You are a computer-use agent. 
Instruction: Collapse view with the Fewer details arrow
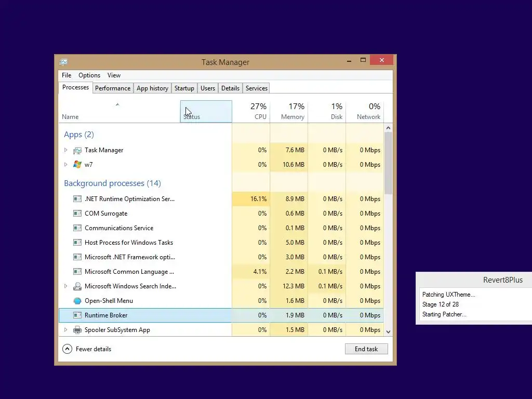67,349
